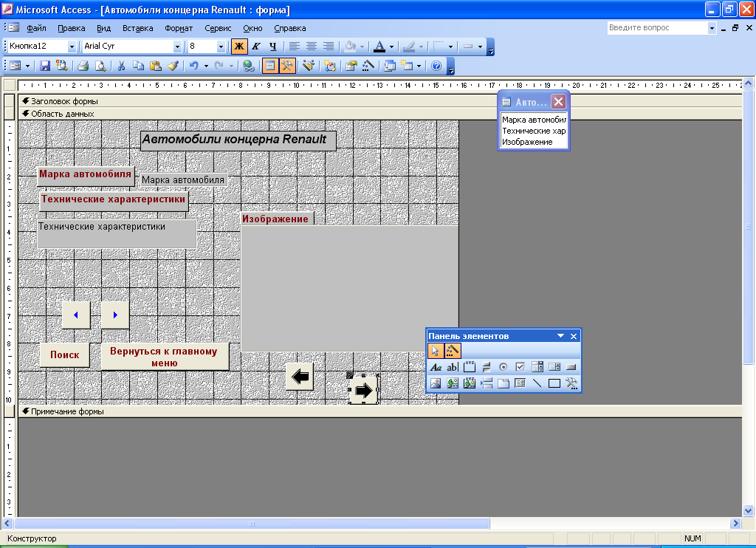
Task: Choose the Toggle Button tool in toolbox
Action: (x=487, y=367)
